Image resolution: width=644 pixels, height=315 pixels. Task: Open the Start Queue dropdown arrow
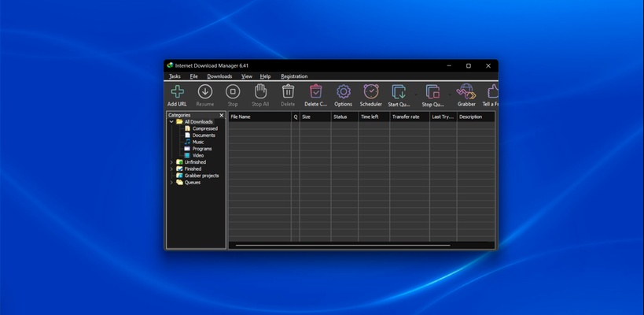point(415,94)
